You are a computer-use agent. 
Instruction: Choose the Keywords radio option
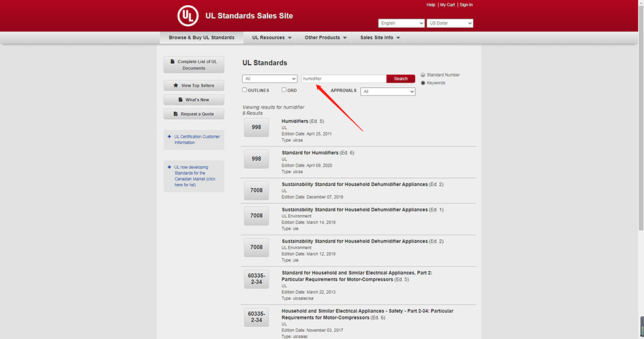(x=423, y=82)
